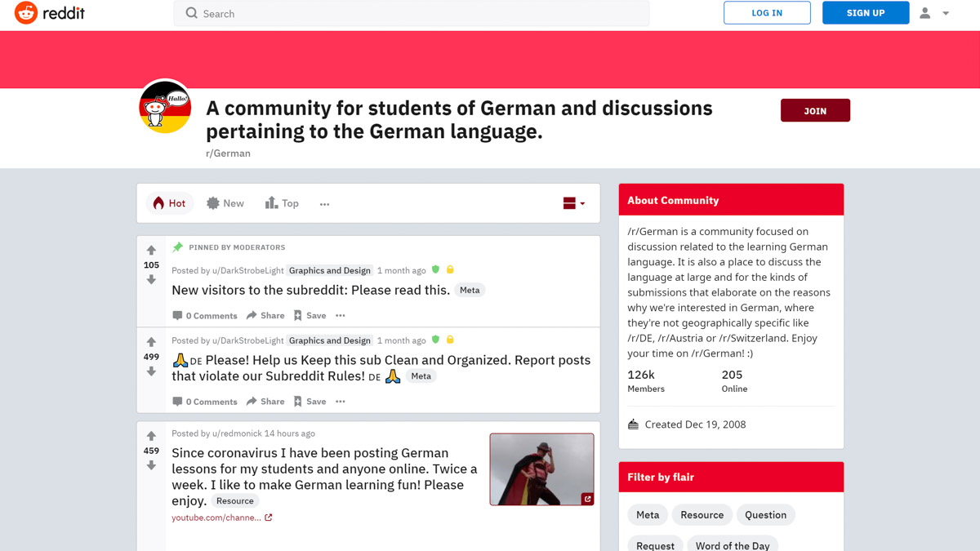Screen dimensions: 980x551
Task: Click the pinned post pin icon
Action: pyautogui.click(x=177, y=247)
